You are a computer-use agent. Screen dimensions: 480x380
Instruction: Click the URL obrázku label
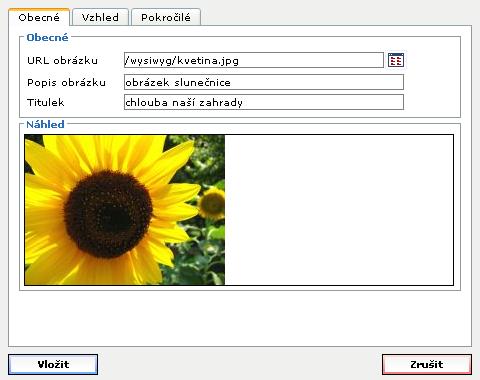62,61
